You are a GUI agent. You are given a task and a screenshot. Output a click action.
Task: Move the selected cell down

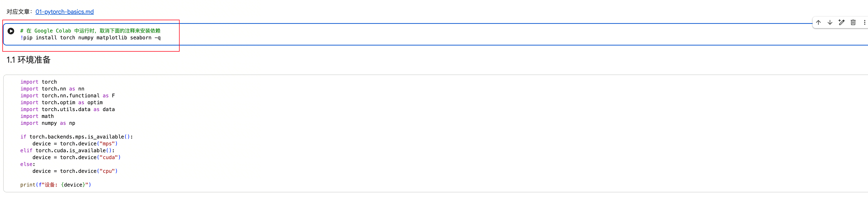[x=830, y=23]
